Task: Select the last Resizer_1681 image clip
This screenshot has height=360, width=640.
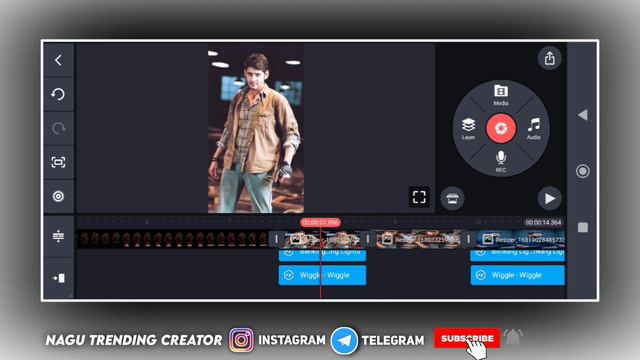Action: coord(520,239)
